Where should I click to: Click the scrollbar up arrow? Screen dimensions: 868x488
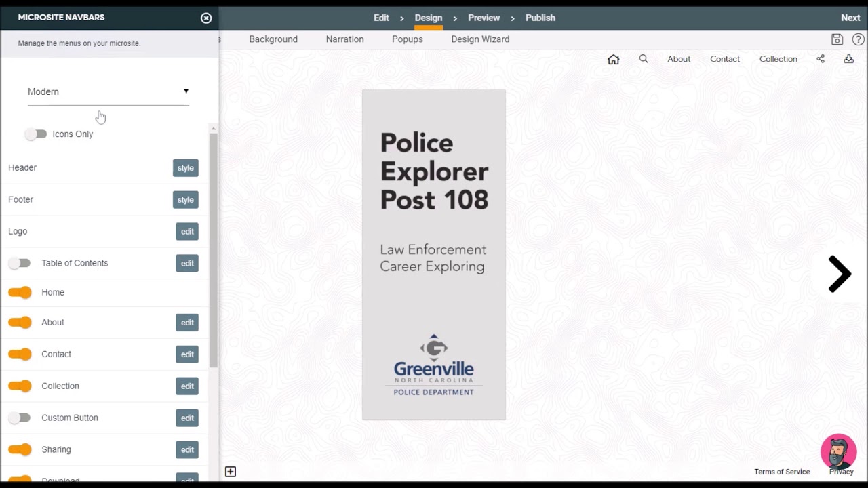(x=213, y=129)
